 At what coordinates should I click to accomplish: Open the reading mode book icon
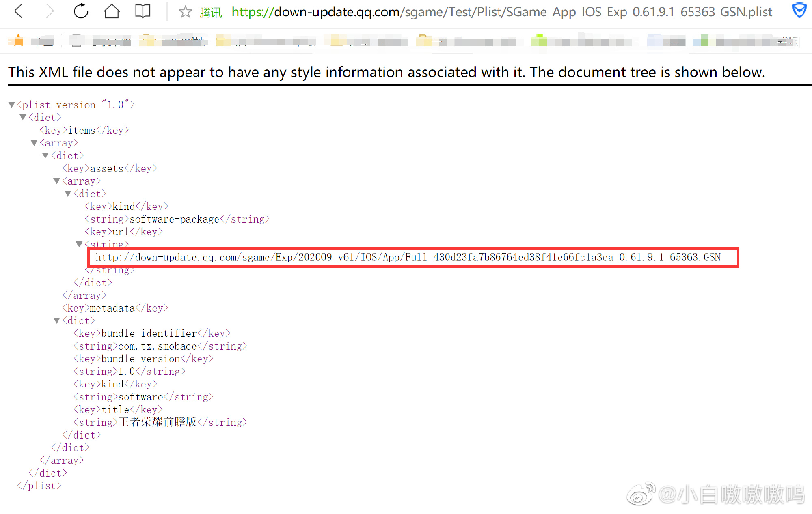pyautogui.click(x=143, y=11)
